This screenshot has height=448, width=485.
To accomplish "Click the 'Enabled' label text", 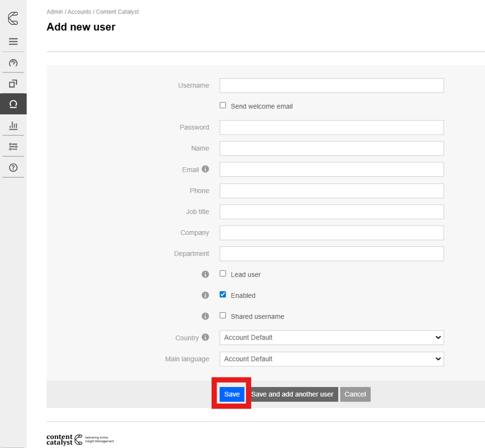I will click(x=243, y=295).
